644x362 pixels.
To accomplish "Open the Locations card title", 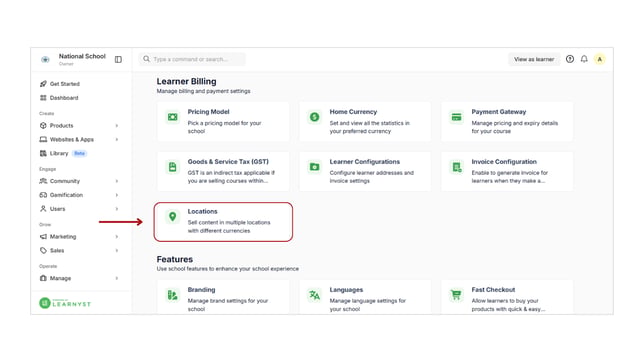I will [x=202, y=211].
